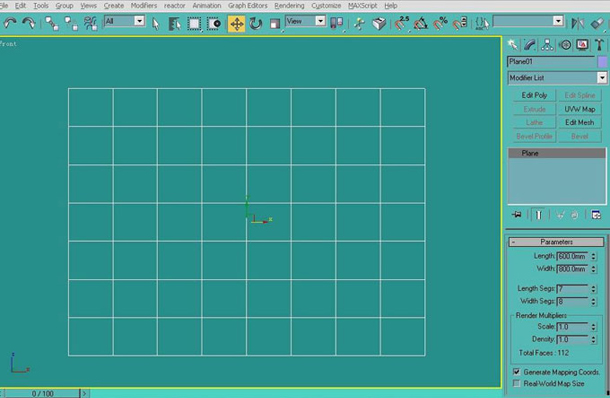
Task: Apply the Edit Poly modifier button
Action: coord(534,95)
